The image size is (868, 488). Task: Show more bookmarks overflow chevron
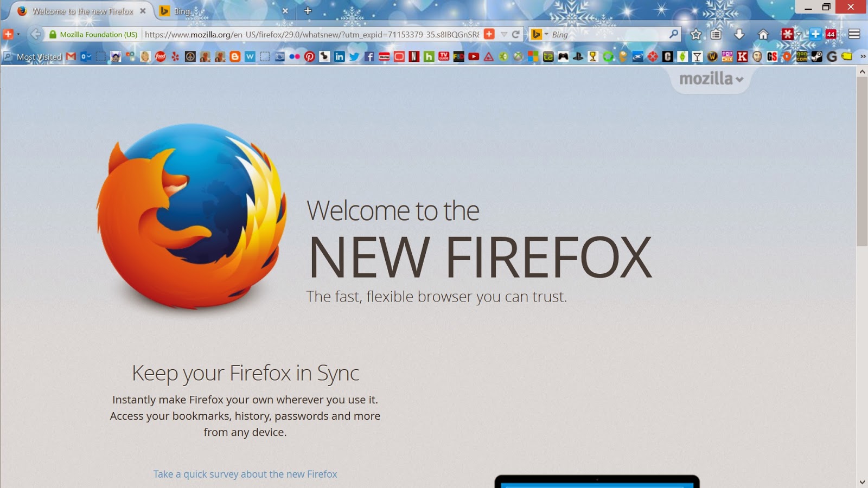863,56
